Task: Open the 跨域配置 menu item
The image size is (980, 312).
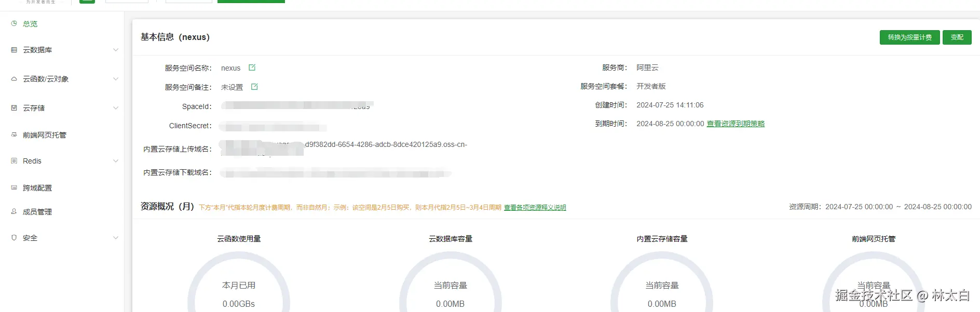Action: [x=37, y=188]
